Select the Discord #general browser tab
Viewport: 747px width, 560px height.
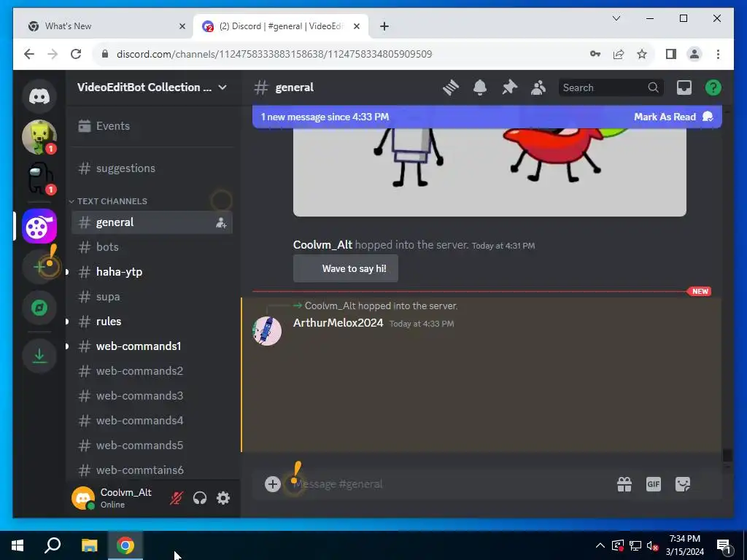click(281, 26)
